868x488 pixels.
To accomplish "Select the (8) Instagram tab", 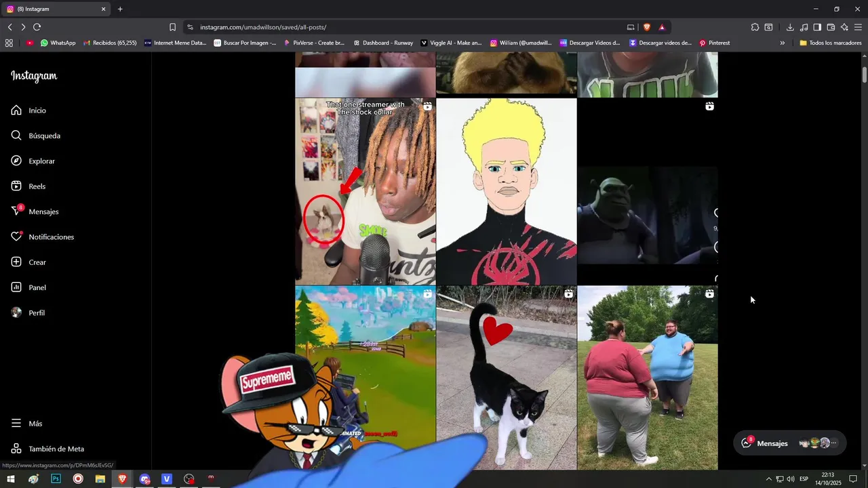I will (x=56, y=9).
